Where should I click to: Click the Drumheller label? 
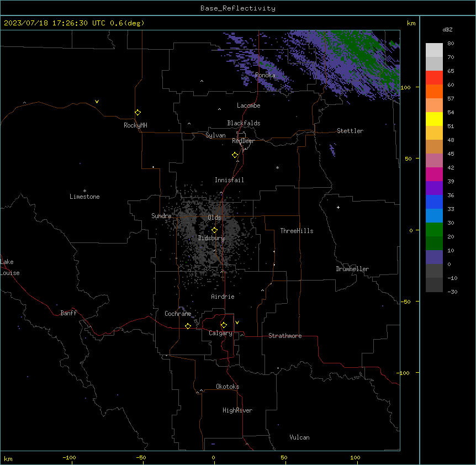pyautogui.click(x=352, y=269)
